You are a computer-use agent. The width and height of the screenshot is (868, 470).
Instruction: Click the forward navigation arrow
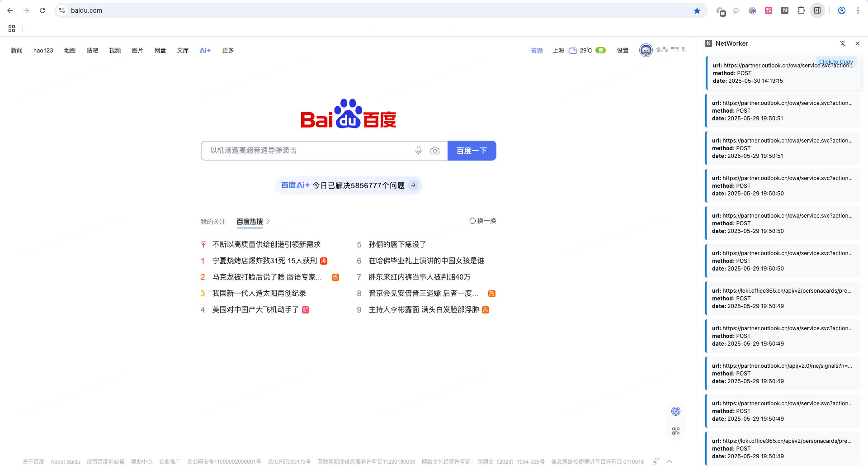26,10
